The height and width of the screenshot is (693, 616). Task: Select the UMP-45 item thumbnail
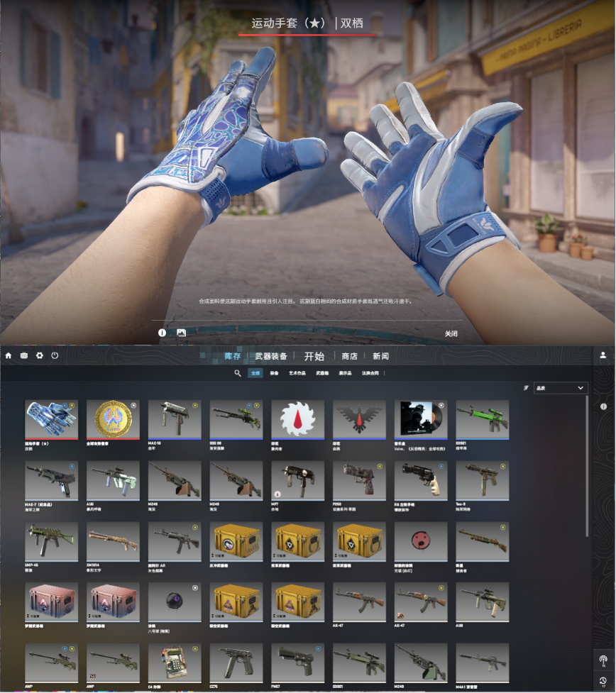(x=52, y=541)
